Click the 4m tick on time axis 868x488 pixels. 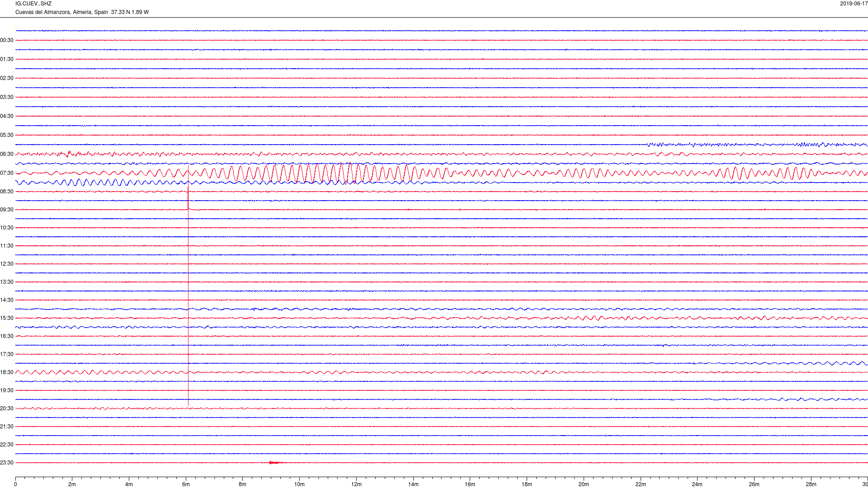click(x=129, y=484)
